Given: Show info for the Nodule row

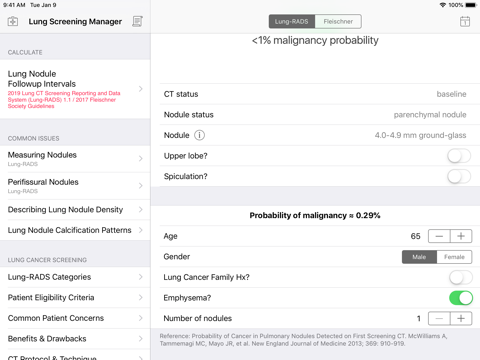Looking at the screenshot, I should (x=199, y=135).
